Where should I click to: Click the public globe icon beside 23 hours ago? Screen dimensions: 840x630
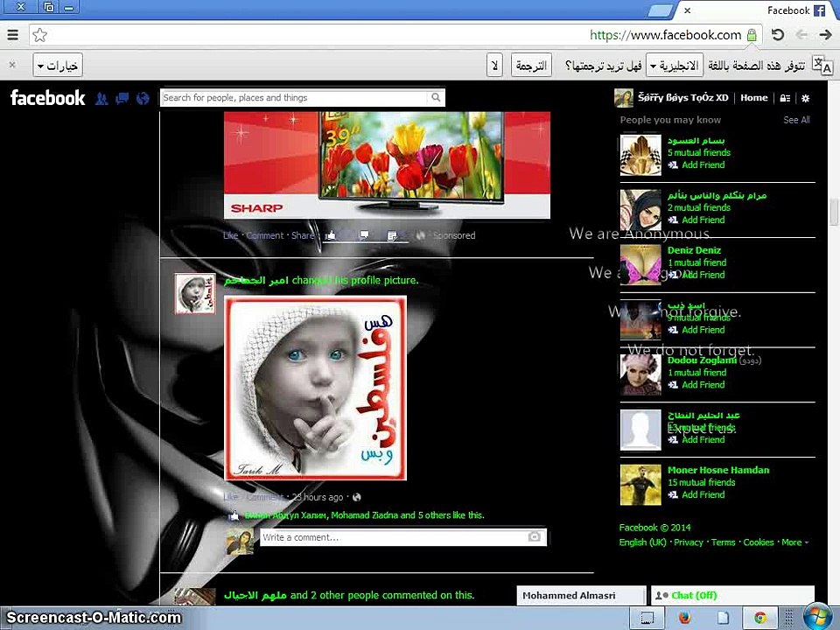(x=357, y=497)
